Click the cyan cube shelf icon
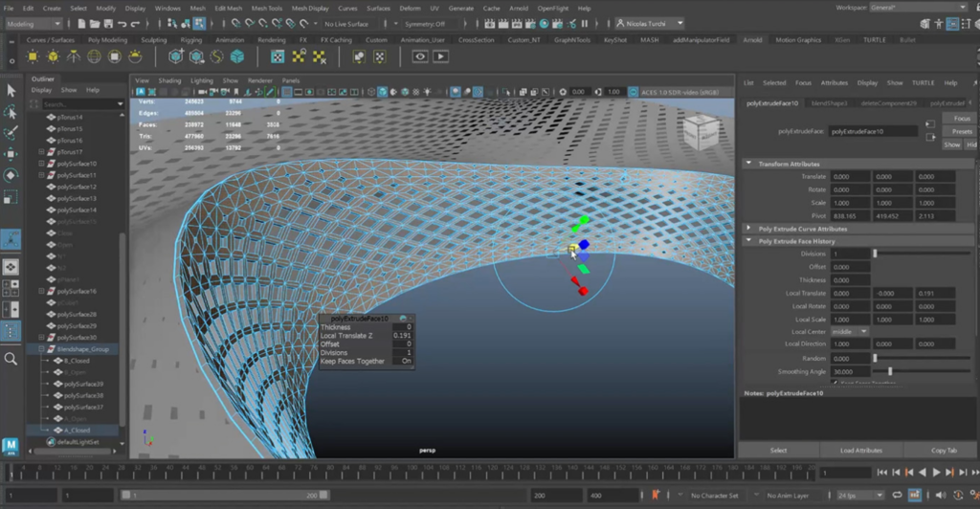The image size is (980, 509). coord(237,56)
